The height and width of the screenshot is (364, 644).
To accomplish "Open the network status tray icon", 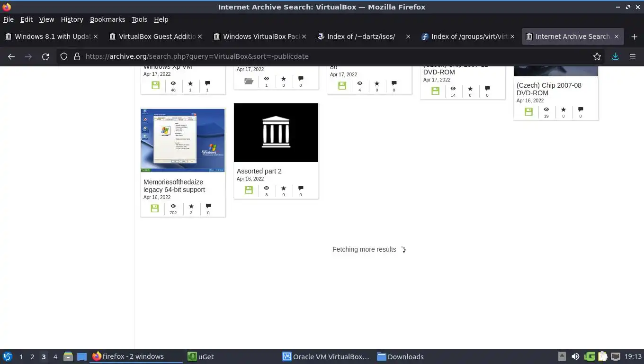I will [616, 357].
